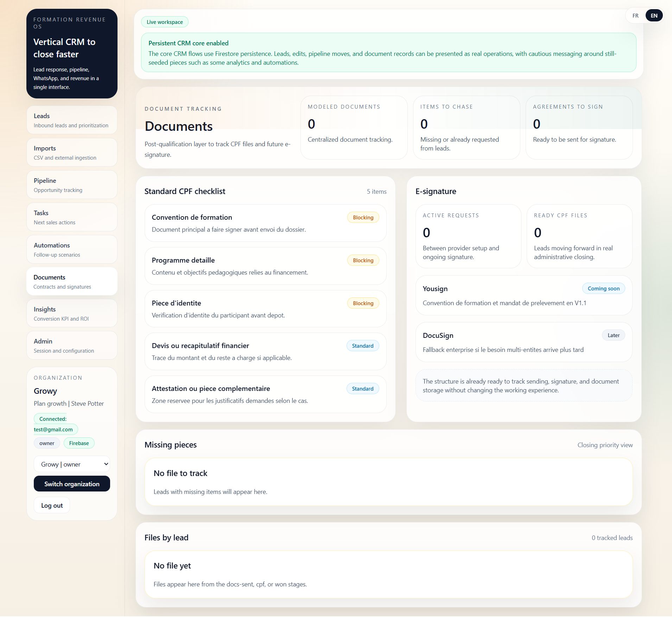
Task: Go to the Automations follow-up scenarios
Action: point(72,249)
